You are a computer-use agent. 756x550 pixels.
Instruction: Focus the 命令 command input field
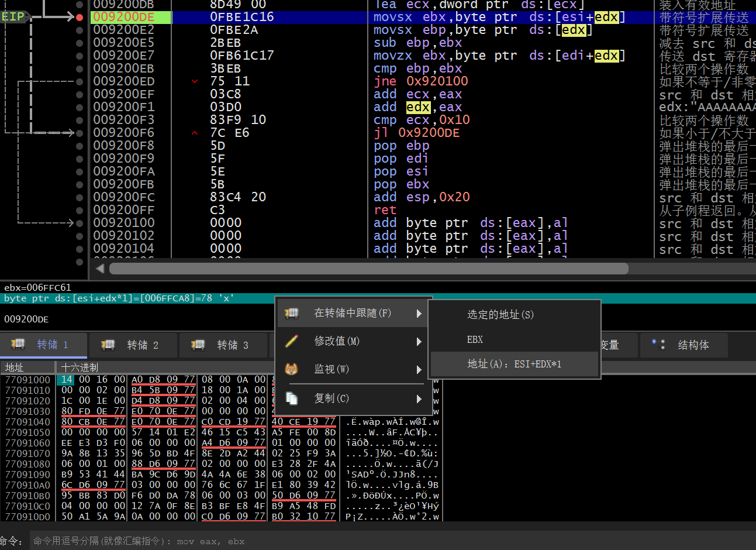392,541
